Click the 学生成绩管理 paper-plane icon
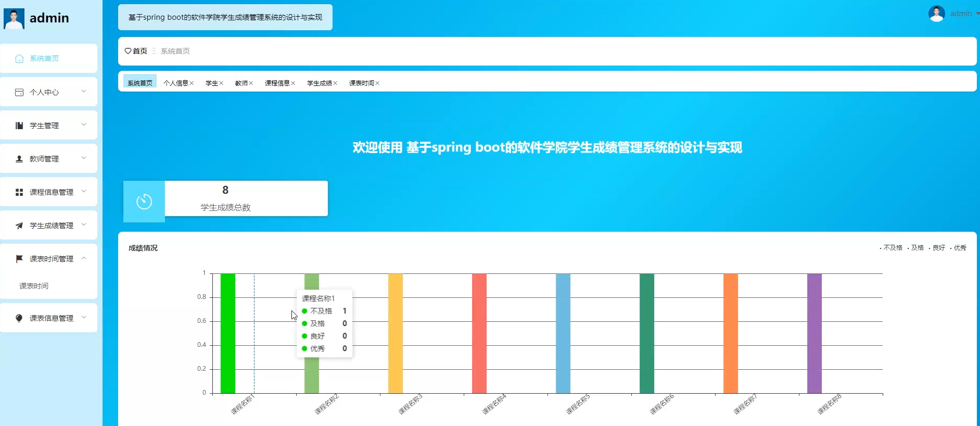 click(19, 225)
